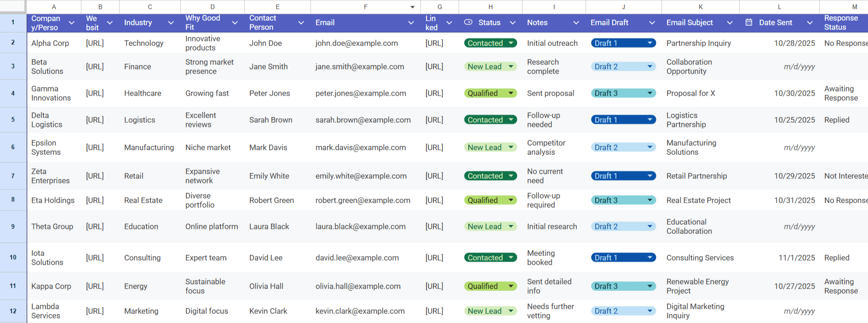Click the dropdown chip icon in Status header
This screenshot has height=323, width=868.
point(468,23)
